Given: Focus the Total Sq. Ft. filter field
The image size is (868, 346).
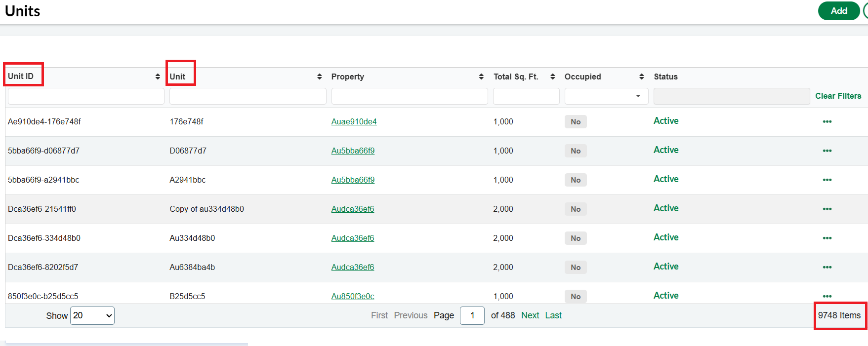Looking at the screenshot, I should 526,96.
